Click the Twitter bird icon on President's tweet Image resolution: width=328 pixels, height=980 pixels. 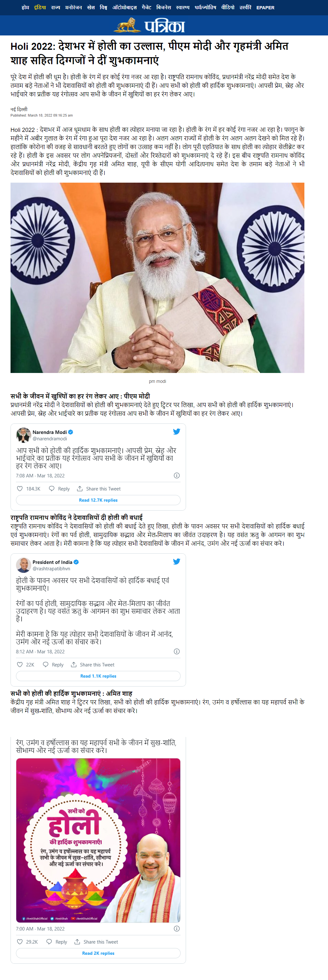pos(176,561)
